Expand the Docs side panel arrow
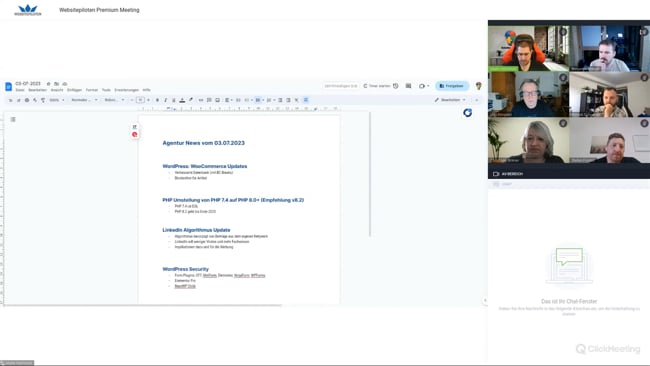The image size is (650, 366). click(x=485, y=300)
